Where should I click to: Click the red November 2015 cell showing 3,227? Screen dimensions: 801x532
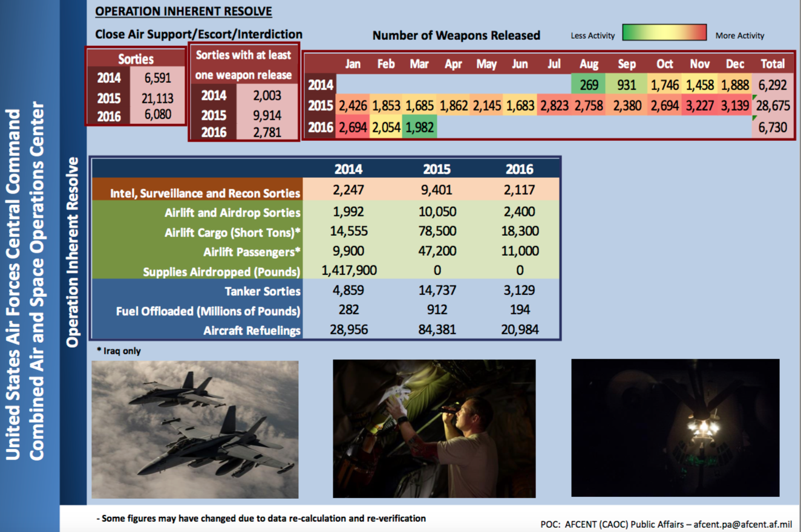point(700,106)
